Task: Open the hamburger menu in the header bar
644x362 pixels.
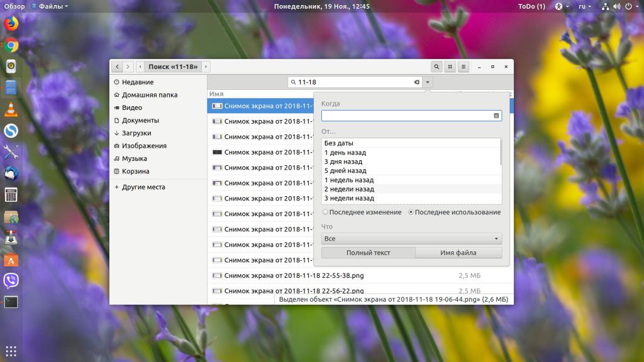Action: [x=464, y=67]
